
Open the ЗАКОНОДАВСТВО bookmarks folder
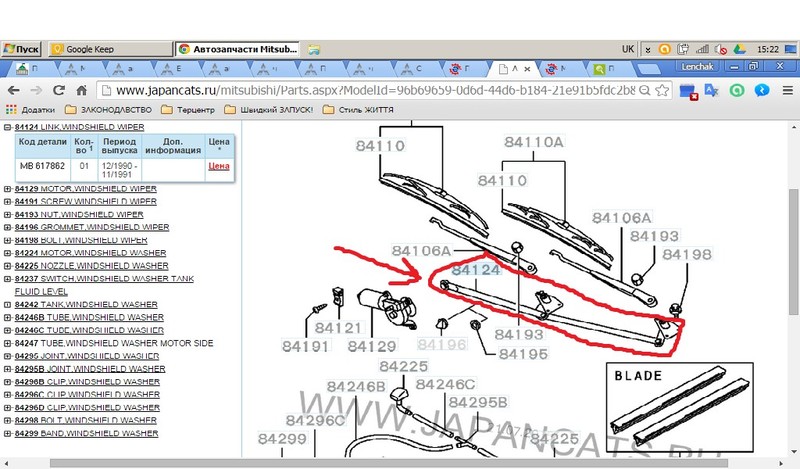109,110
